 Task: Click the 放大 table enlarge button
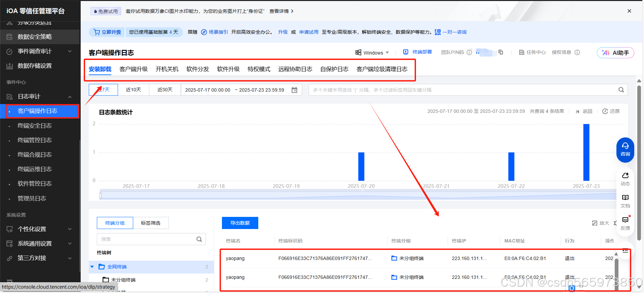[x=601, y=223]
